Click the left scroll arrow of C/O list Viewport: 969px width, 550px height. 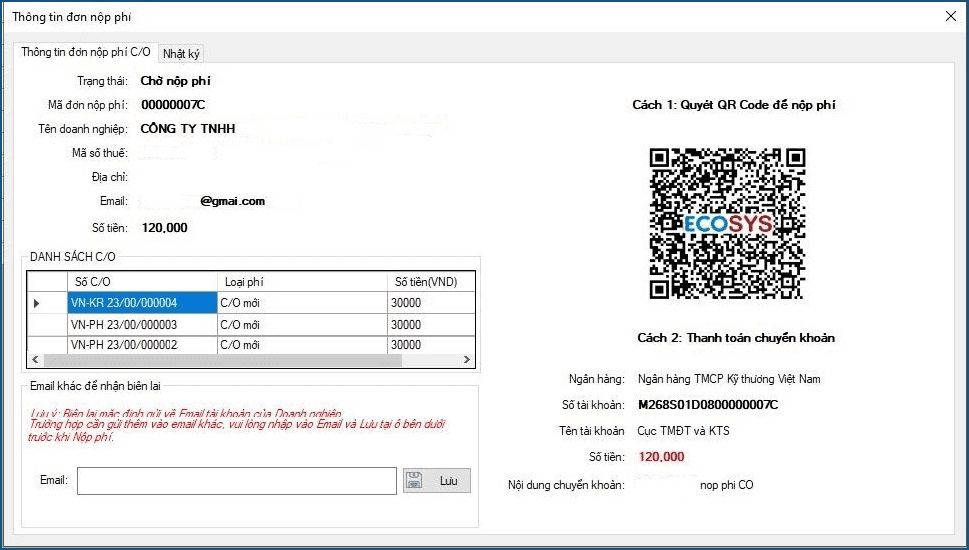pos(35,360)
